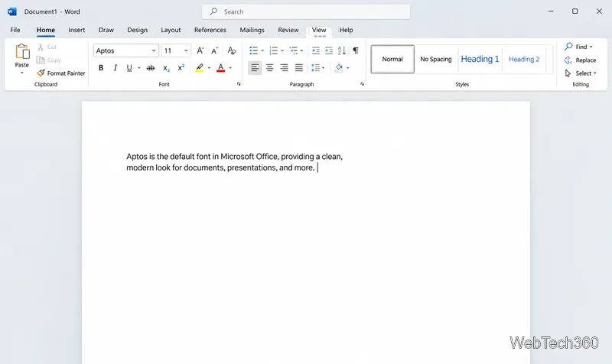Click the line spacing icon
Image resolution: width=612 pixels, height=364 pixels.
coord(315,68)
